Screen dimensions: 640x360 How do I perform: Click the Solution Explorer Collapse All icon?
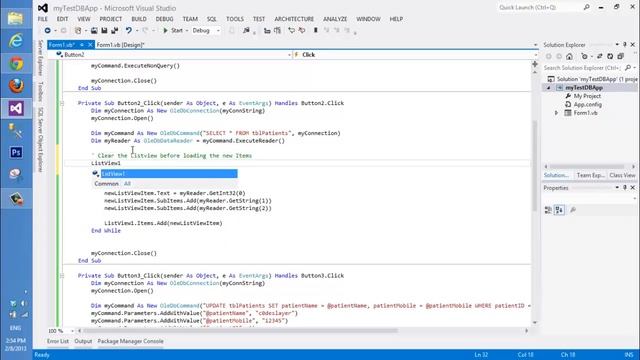[620, 56]
